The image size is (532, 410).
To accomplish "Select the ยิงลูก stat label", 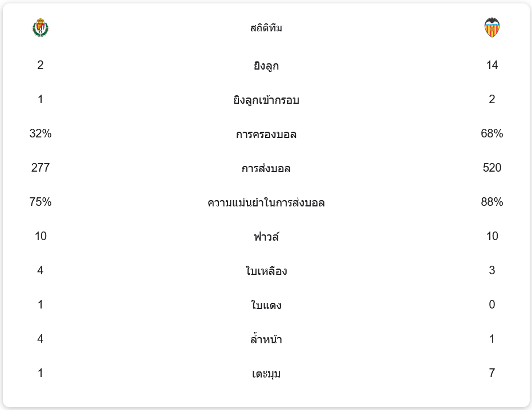I will (266, 66).
